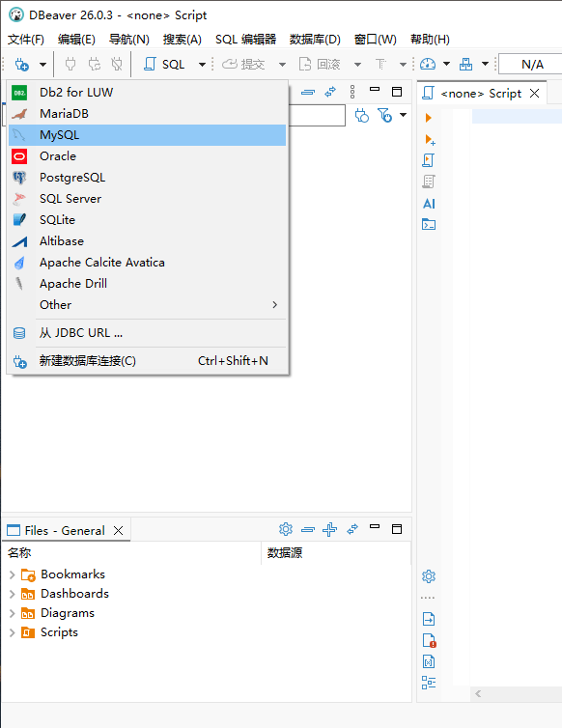The height and width of the screenshot is (728, 562).
Task: Click the Files panel blue plus icon
Action: click(x=329, y=529)
